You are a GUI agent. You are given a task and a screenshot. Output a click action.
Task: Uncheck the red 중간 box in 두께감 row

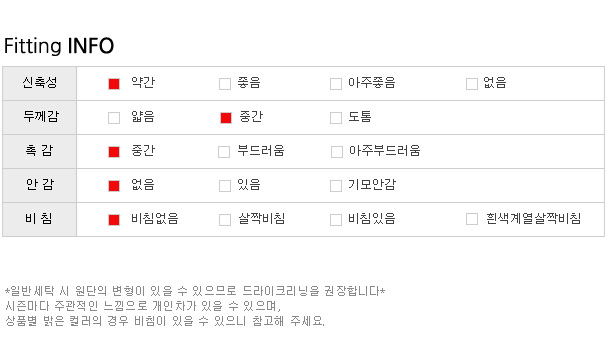tap(226, 118)
